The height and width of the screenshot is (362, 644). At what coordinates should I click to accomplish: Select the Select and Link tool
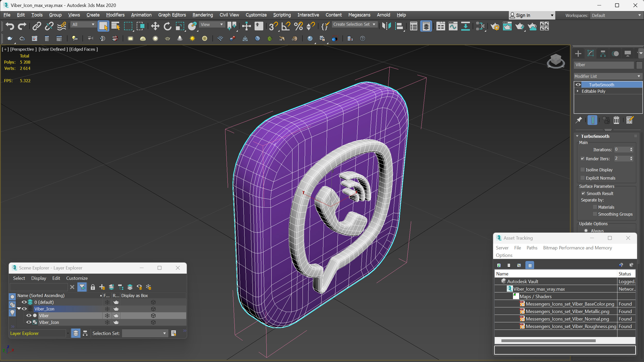point(37,26)
